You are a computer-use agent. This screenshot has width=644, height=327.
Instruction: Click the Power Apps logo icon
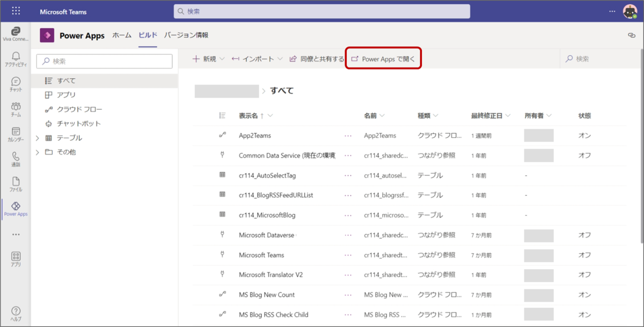tap(47, 35)
